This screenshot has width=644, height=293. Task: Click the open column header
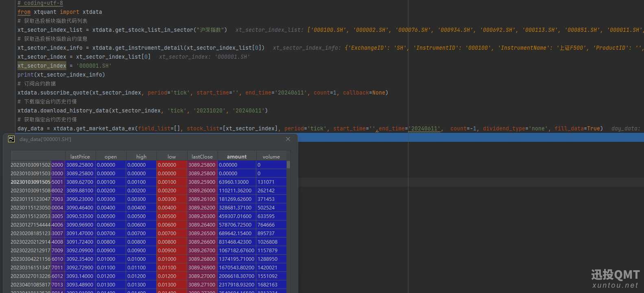click(110, 156)
